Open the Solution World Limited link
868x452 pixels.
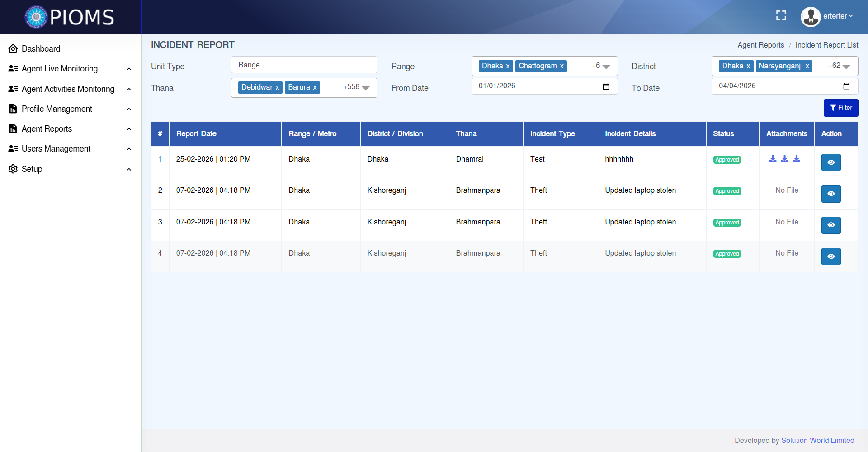pyautogui.click(x=817, y=440)
